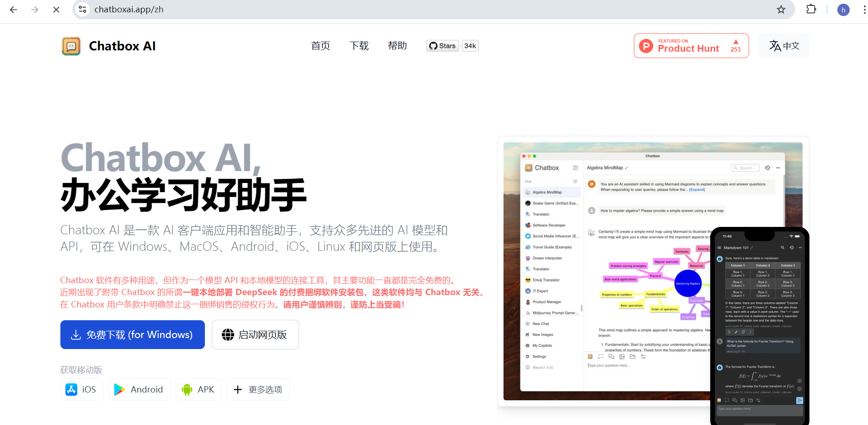Click the globe icon on 启动网页版
The image size is (868, 425).
coord(228,335)
